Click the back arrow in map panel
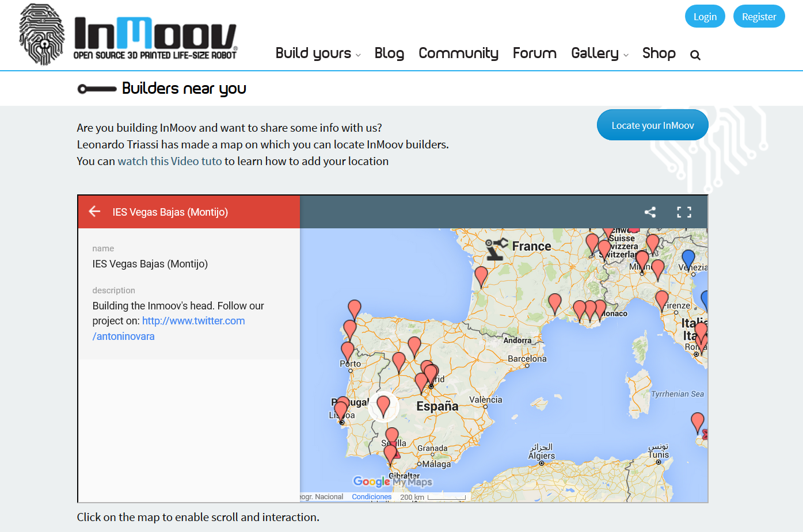803x532 pixels. pos(94,212)
